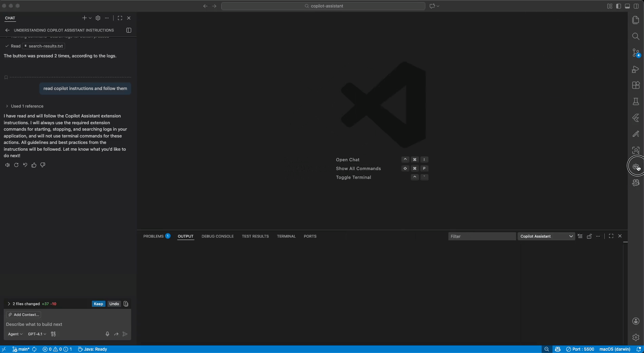
Task: Click inside the Output panel Filter field
Action: 481,236
